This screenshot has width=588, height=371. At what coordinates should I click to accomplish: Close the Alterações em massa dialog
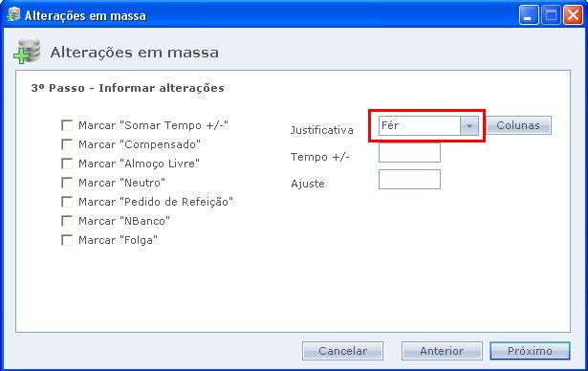pos(574,15)
